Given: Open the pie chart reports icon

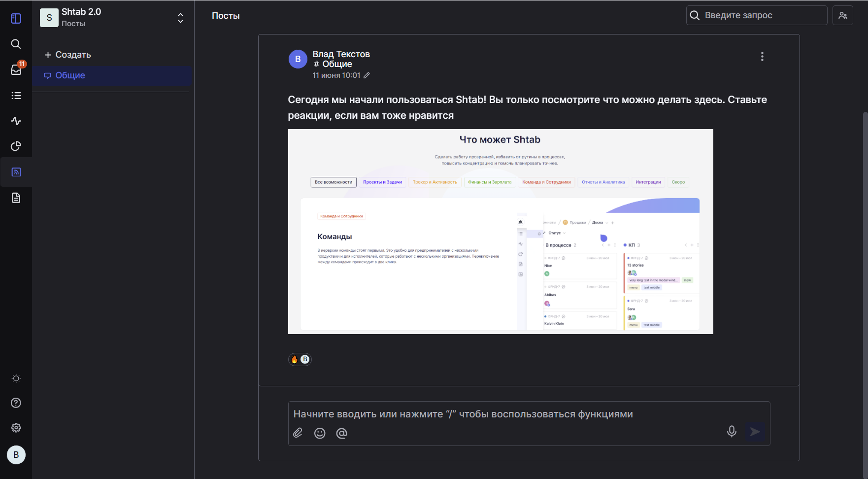Looking at the screenshot, I should coord(16,146).
